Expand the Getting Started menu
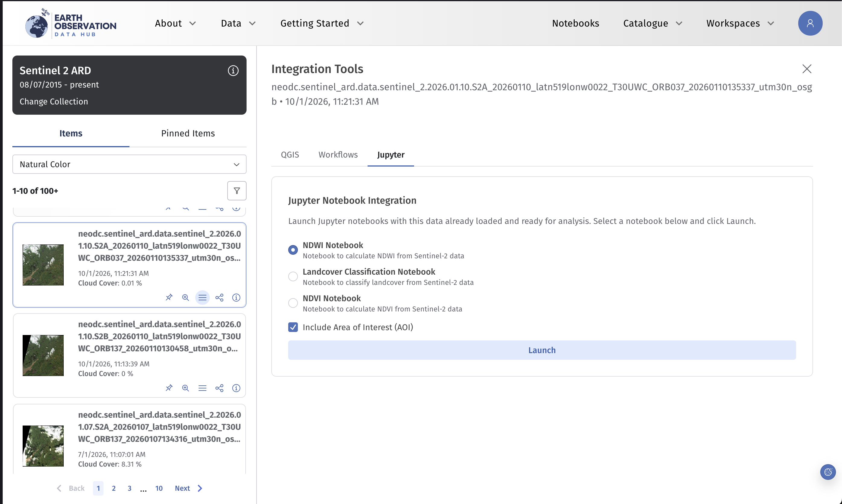842x504 pixels. 322,23
